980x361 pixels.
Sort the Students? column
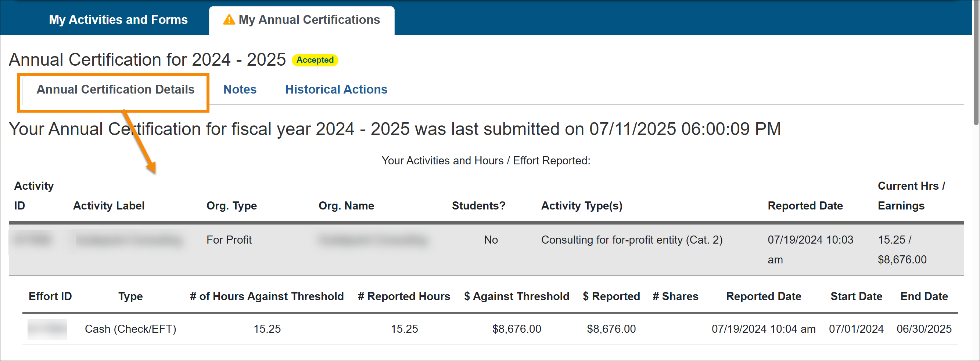pyautogui.click(x=478, y=205)
